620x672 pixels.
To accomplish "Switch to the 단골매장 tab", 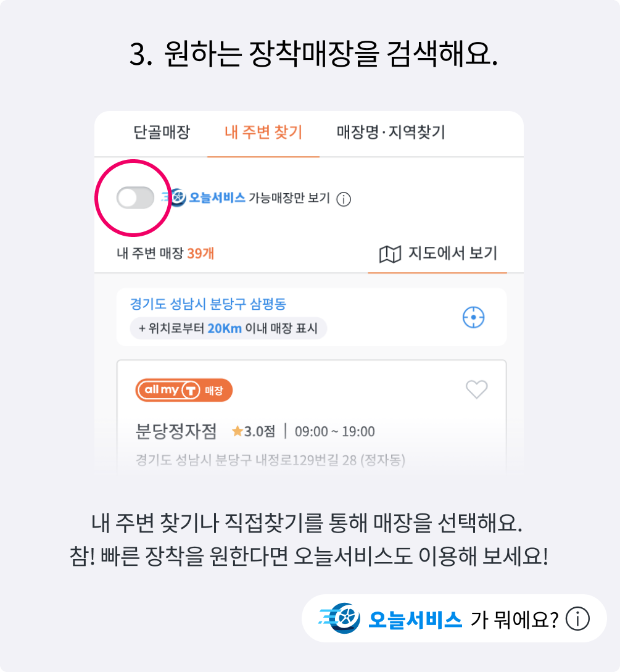I will coord(162,132).
